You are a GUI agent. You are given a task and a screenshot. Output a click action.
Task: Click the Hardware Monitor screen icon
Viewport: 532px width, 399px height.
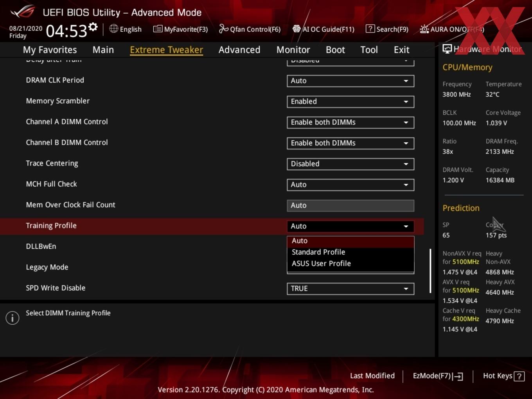click(x=447, y=49)
